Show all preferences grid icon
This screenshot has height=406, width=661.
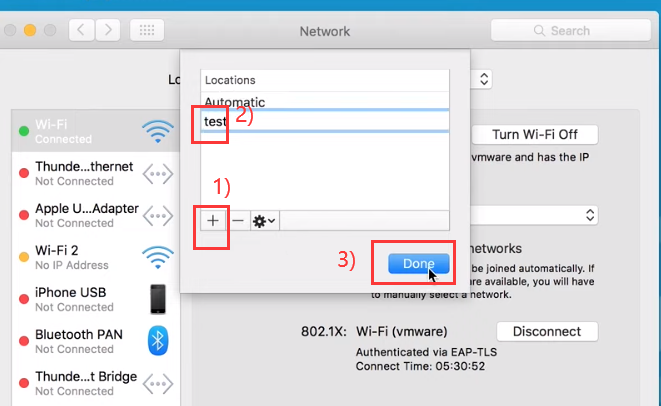point(147,30)
